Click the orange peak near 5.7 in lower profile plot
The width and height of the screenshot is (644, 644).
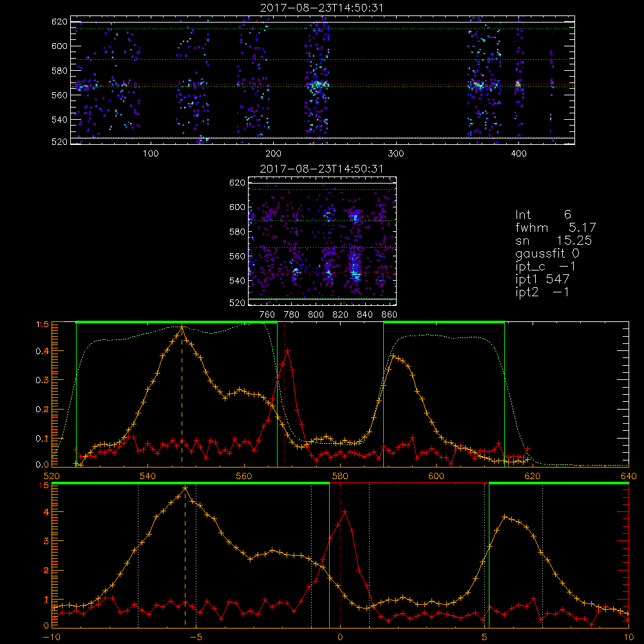[x=504, y=517]
